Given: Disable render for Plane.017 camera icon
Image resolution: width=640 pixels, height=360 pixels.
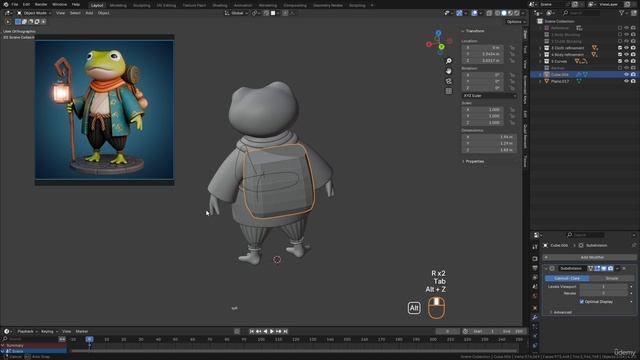Looking at the screenshot, I should (x=633, y=81).
